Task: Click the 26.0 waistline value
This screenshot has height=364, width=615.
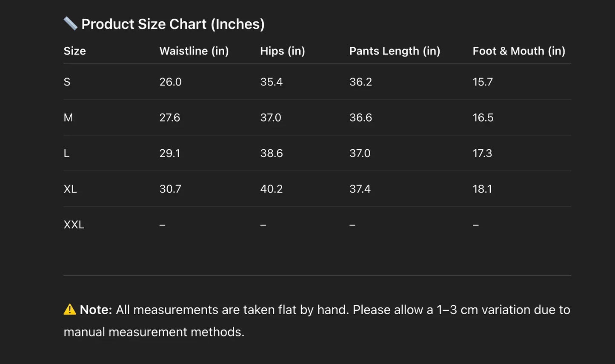Action: [x=170, y=82]
